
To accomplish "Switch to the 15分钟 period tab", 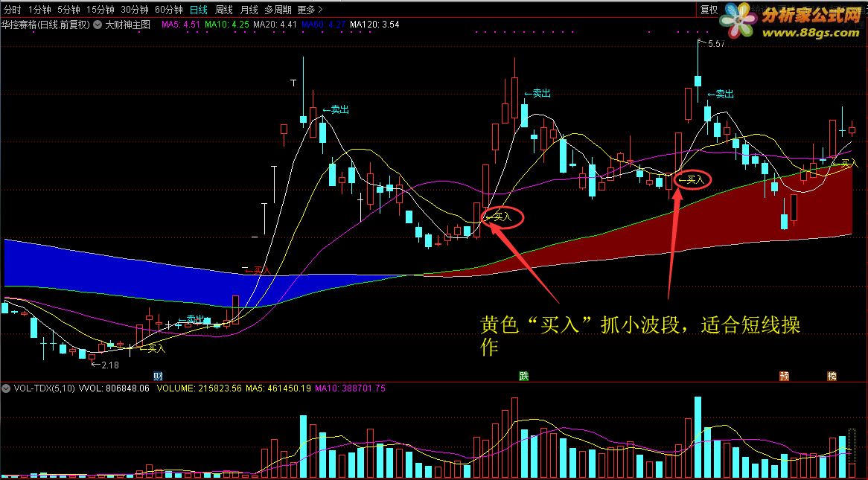I will pyautogui.click(x=100, y=10).
